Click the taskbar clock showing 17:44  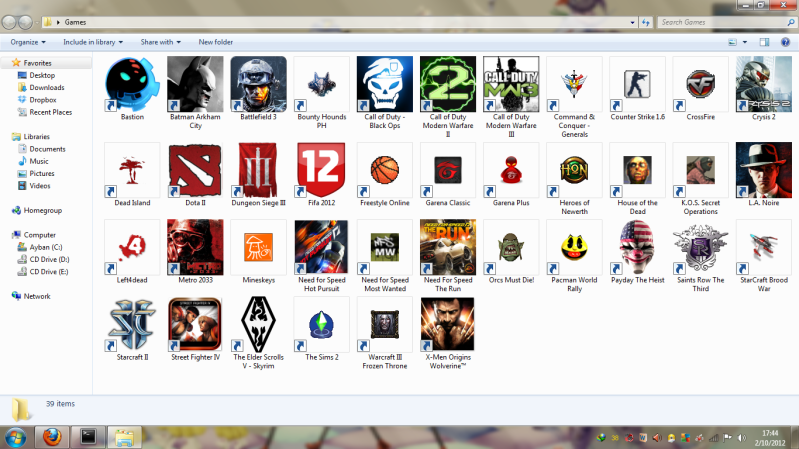(x=770, y=438)
